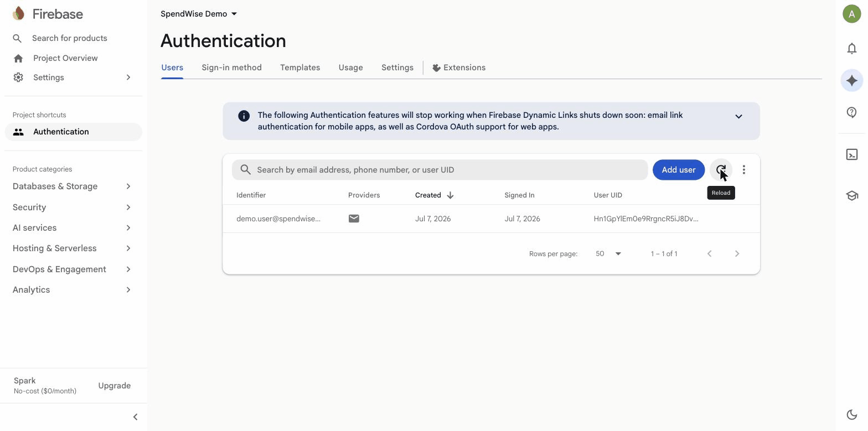Switch to the Usage tab
This screenshot has width=868, height=431.
(351, 67)
